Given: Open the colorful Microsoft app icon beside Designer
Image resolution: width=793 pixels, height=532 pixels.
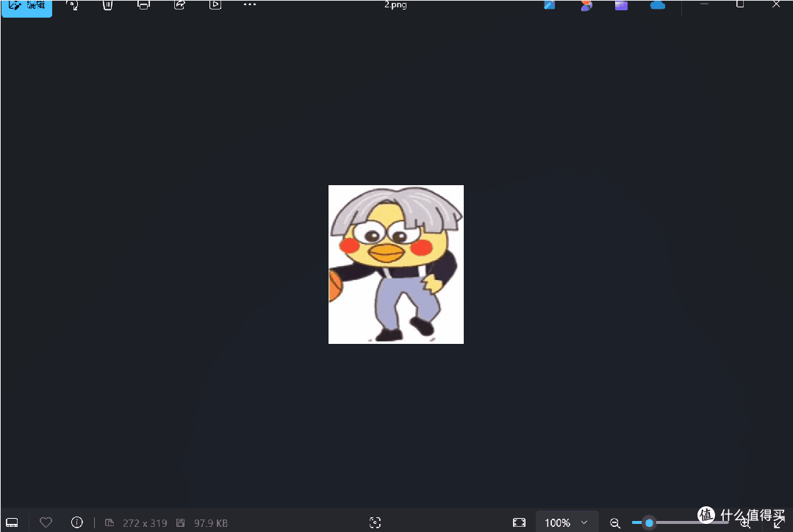Looking at the screenshot, I should [x=586, y=5].
